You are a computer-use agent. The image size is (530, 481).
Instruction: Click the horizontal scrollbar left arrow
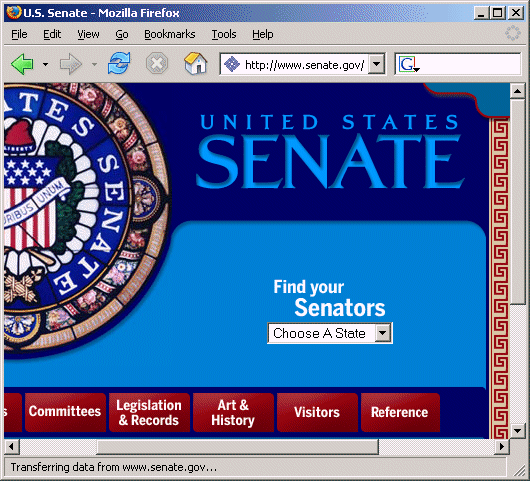(12, 447)
